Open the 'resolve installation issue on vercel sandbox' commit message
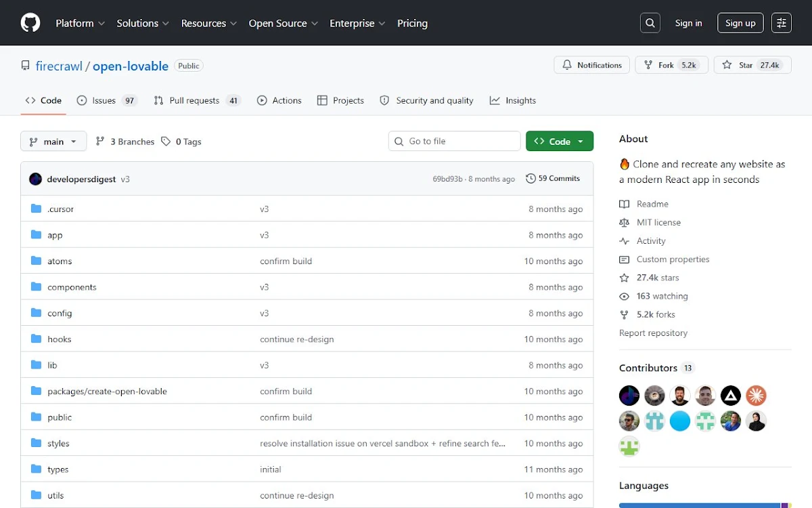This screenshot has width=812, height=508. coord(382,444)
